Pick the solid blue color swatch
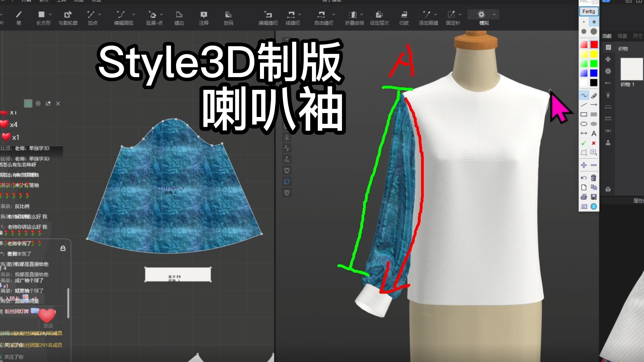This screenshot has height=362, width=644. 594,73
